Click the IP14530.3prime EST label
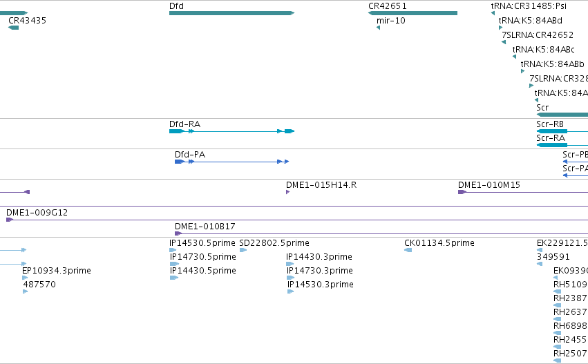Viewport: 588px width, 364px height. point(320,285)
